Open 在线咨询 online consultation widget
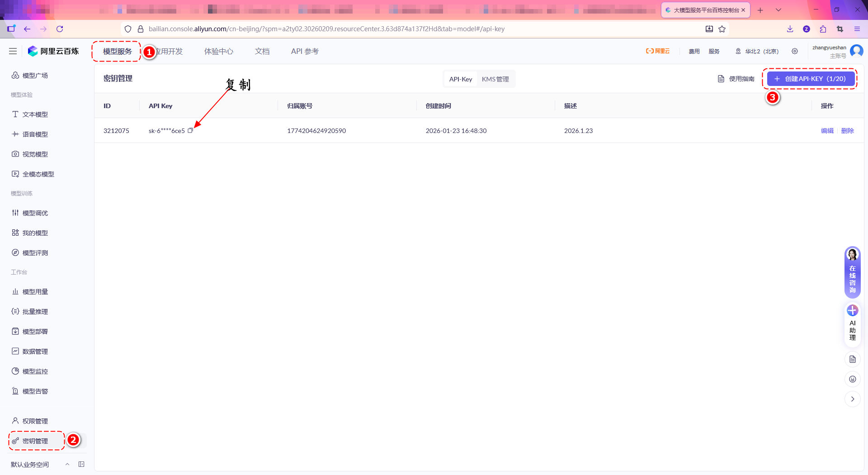Screen dimensions: 868x475 tap(853, 272)
